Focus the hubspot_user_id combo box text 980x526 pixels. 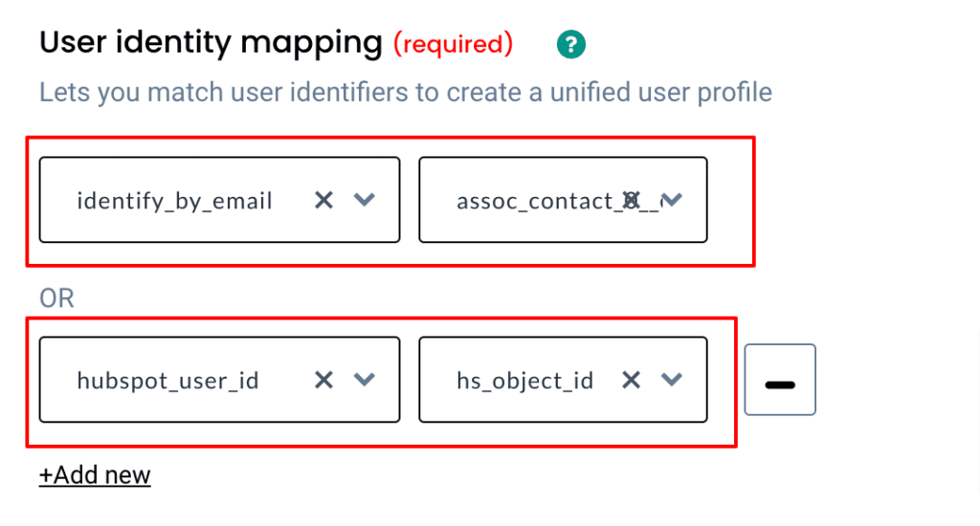[x=167, y=381]
